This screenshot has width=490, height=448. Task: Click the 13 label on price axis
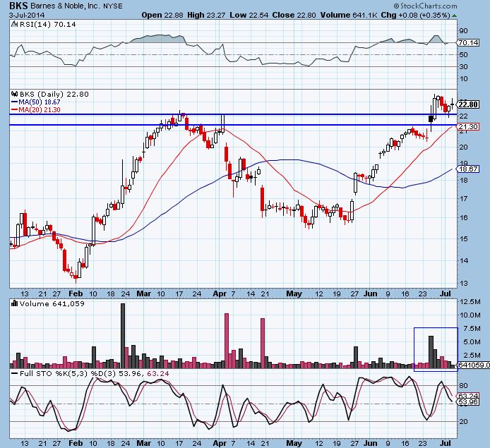coord(464,284)
